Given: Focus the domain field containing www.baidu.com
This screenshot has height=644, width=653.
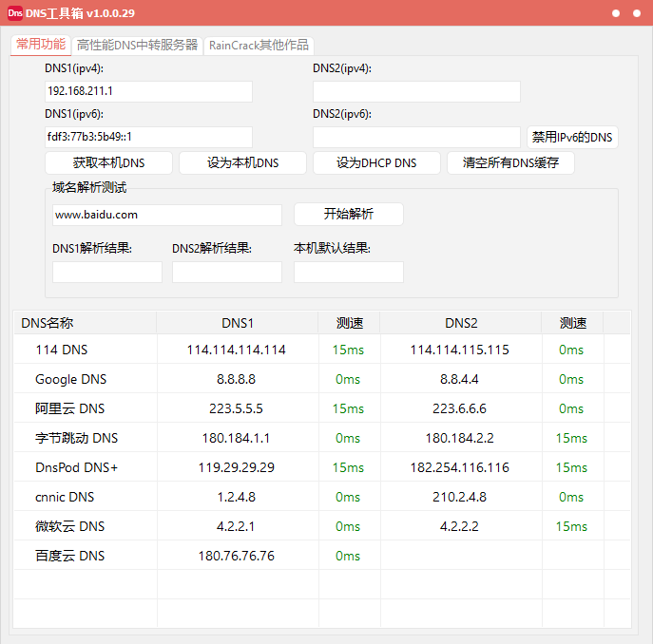Looking at the screenshot, I should [x=167, y=215].
